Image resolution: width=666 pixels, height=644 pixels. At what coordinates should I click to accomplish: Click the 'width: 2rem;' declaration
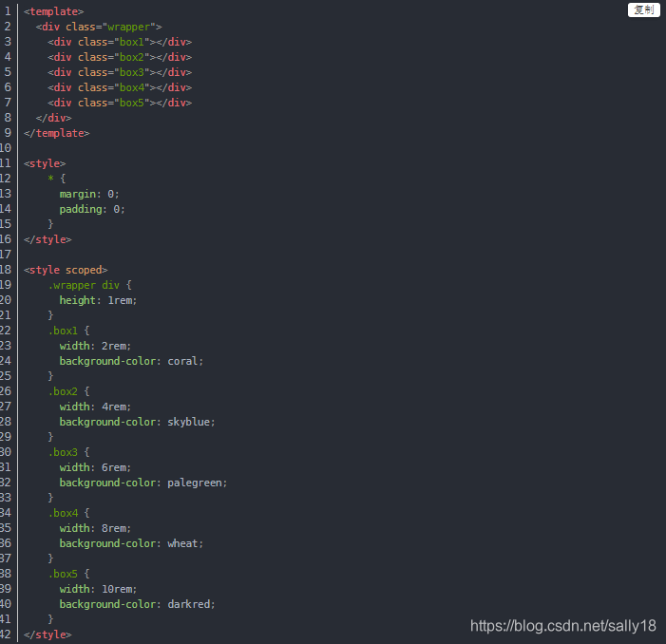95,346
